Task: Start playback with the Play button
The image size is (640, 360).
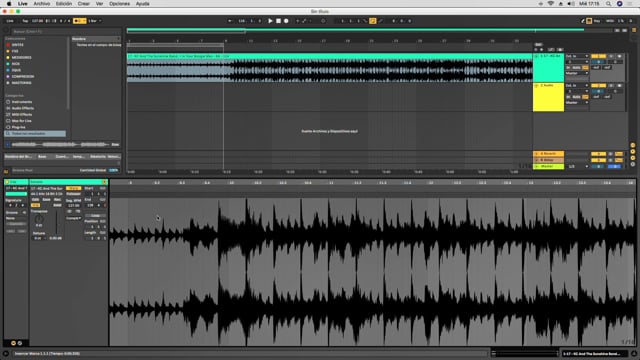Action: click(270, 21)
